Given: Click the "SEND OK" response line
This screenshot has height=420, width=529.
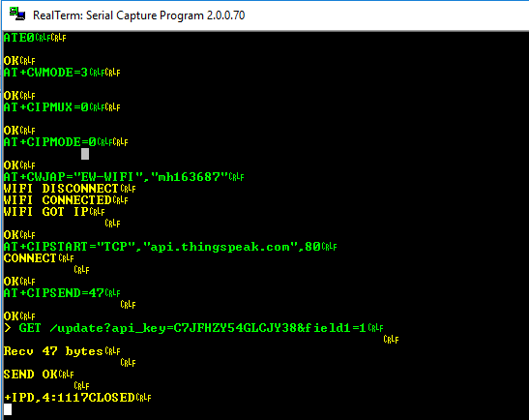Looking at the screenshot, I should point(39,375).
